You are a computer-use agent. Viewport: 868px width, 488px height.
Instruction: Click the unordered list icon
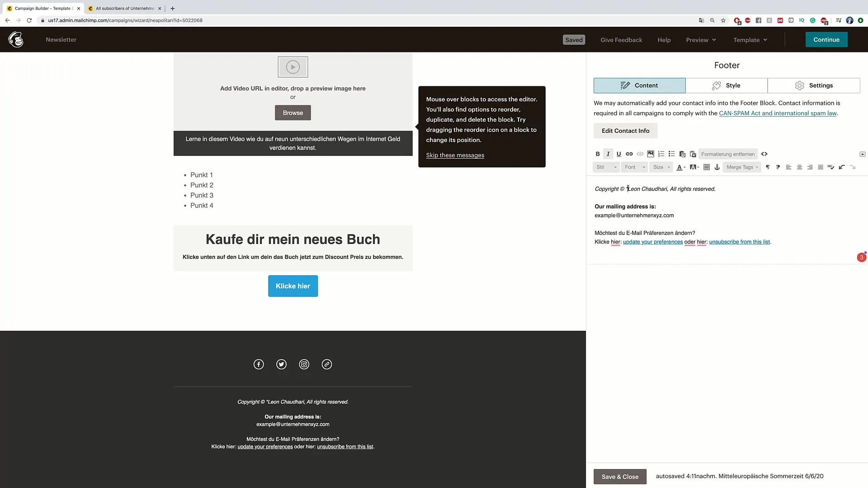(672, 154)
